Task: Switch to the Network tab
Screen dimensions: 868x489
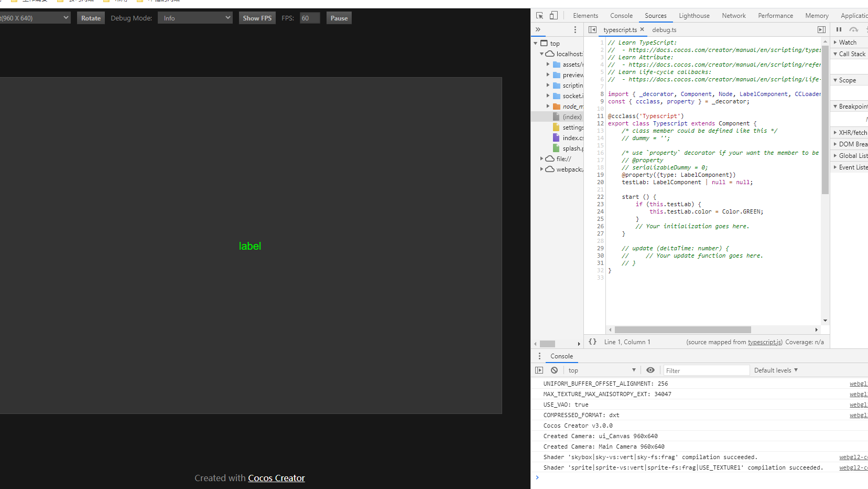Action: click(734, 16)
